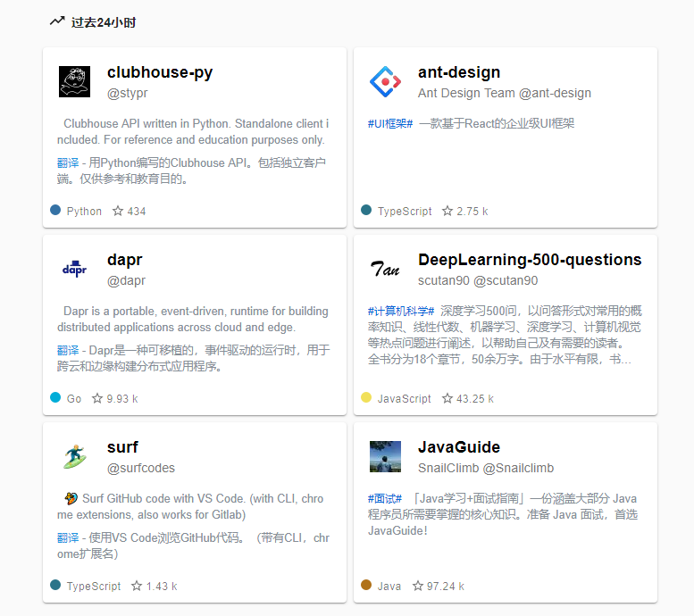Screen dimensions: 694x616
Task: Open the dapr repository title
Action: [x=125, y=260]
